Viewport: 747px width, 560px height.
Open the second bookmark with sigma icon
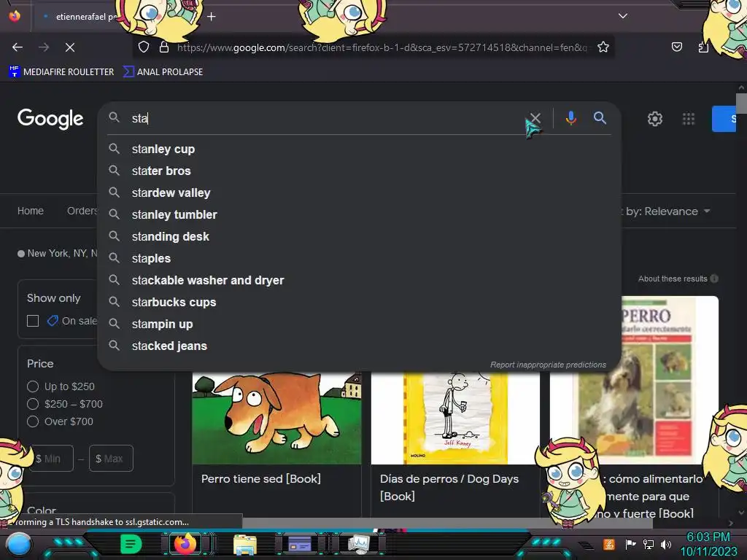[x=163, y=72]
